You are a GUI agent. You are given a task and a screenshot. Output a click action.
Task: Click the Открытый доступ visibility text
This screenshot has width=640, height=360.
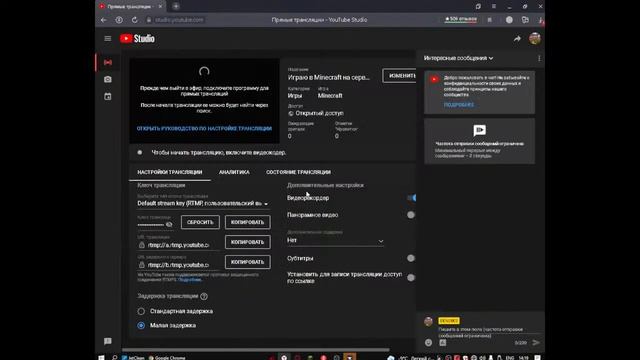click(x=320, y=113)
